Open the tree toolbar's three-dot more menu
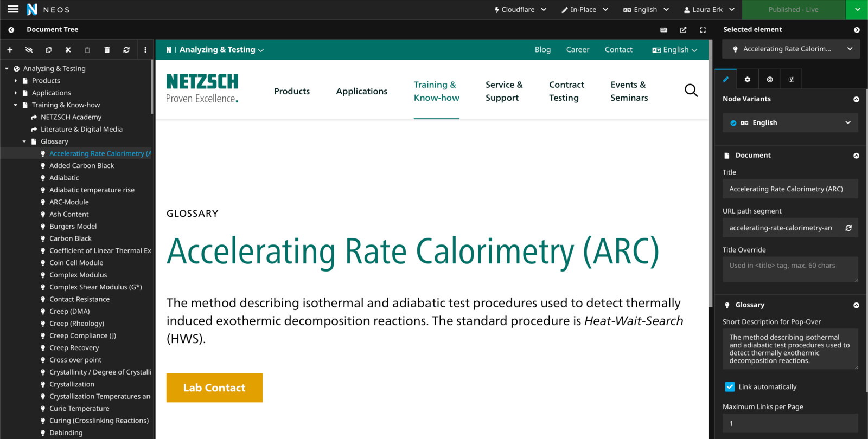868x439 pixels. (145, 50)
